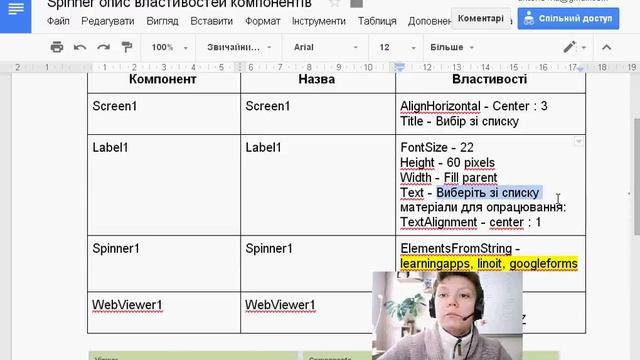Click the Print icon

[x=57, y=47]
